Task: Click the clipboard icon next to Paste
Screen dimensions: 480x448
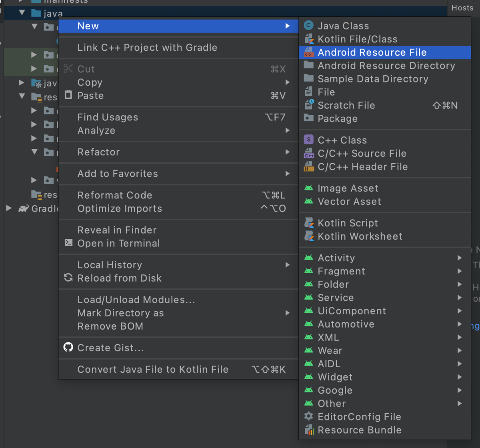Action: (x=68, y=95)
